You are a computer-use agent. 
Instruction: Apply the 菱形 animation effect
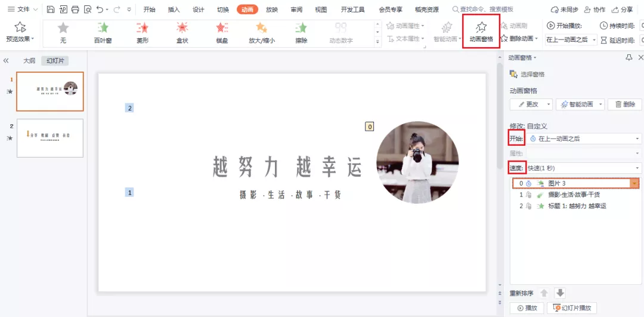click(x=143, y=33)
